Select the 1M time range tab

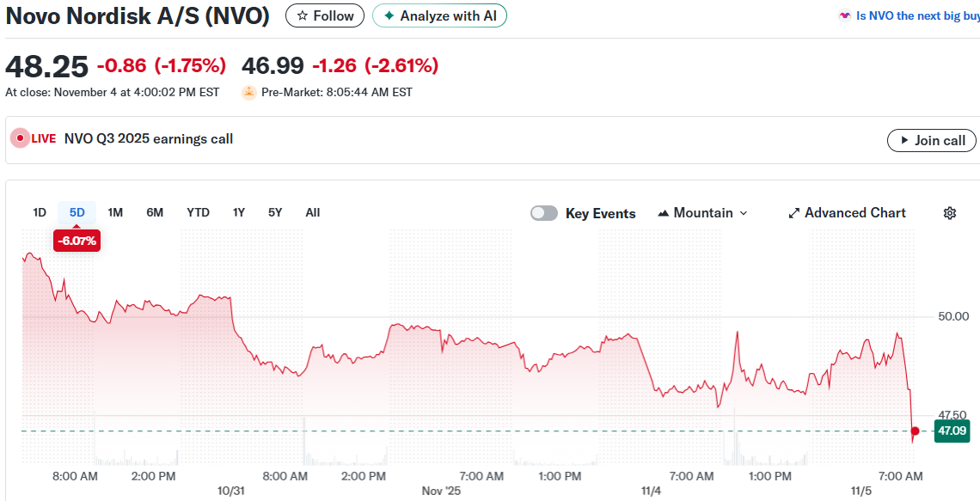click(115, 212)
